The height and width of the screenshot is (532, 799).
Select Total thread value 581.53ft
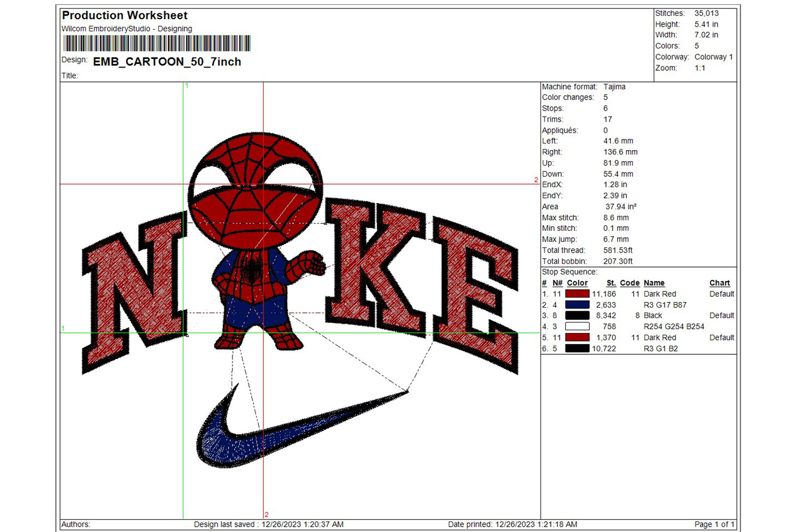tap(618, 251)
